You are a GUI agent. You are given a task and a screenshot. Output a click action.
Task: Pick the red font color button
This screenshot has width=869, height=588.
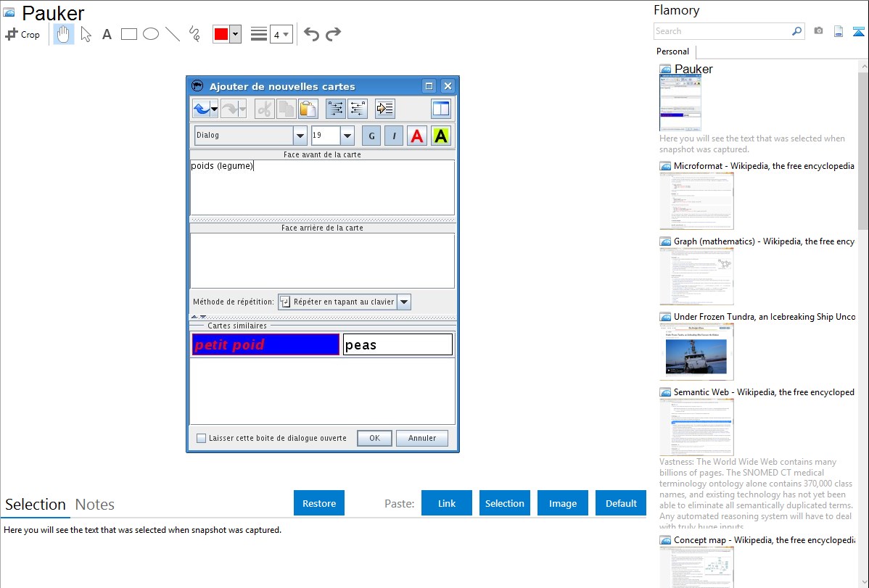click(417, 136)
